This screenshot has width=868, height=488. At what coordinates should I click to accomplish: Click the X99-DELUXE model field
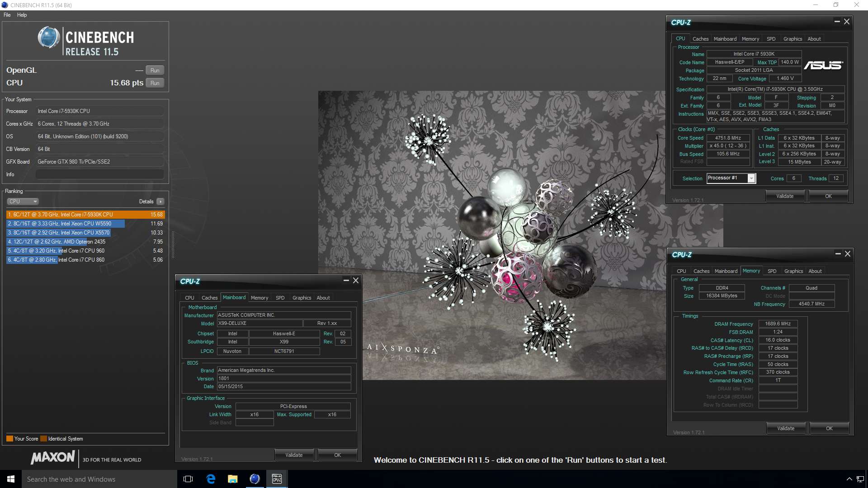click(x=259, y=323)
